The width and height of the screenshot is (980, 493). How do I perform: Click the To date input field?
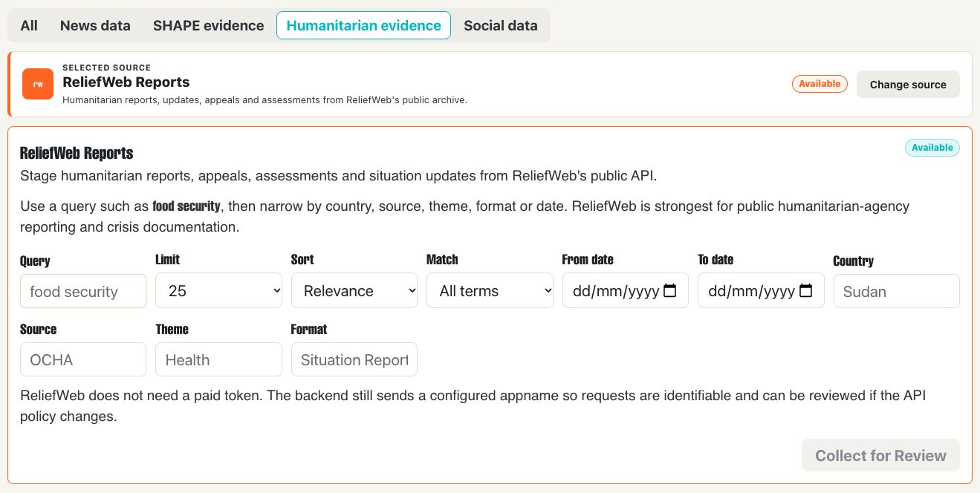pyautogui.click(x=761, y=291)
